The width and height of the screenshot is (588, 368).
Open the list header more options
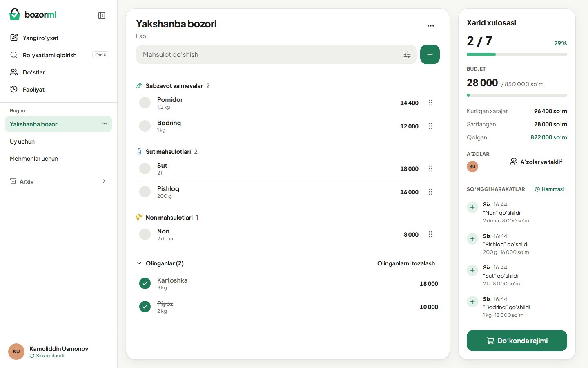pos(431,26)
